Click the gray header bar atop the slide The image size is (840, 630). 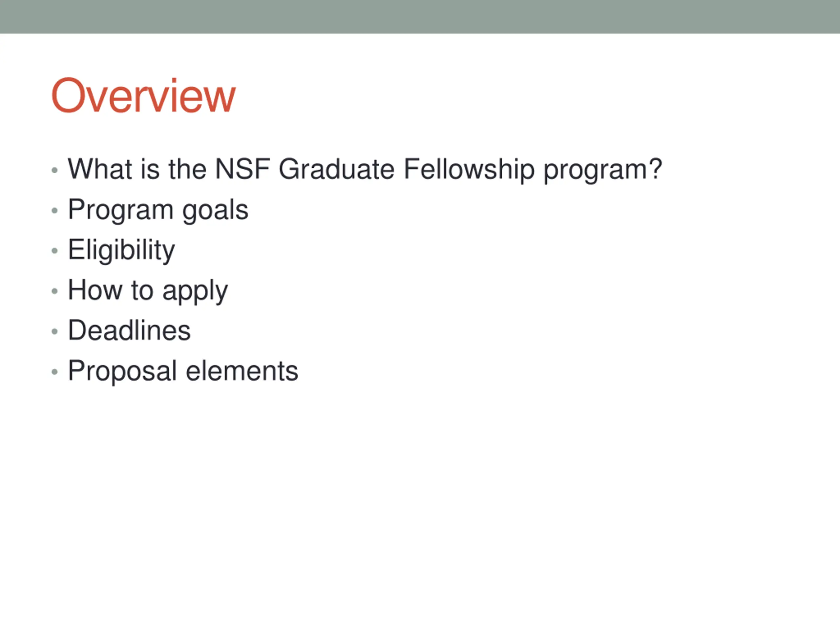(420, 16)
